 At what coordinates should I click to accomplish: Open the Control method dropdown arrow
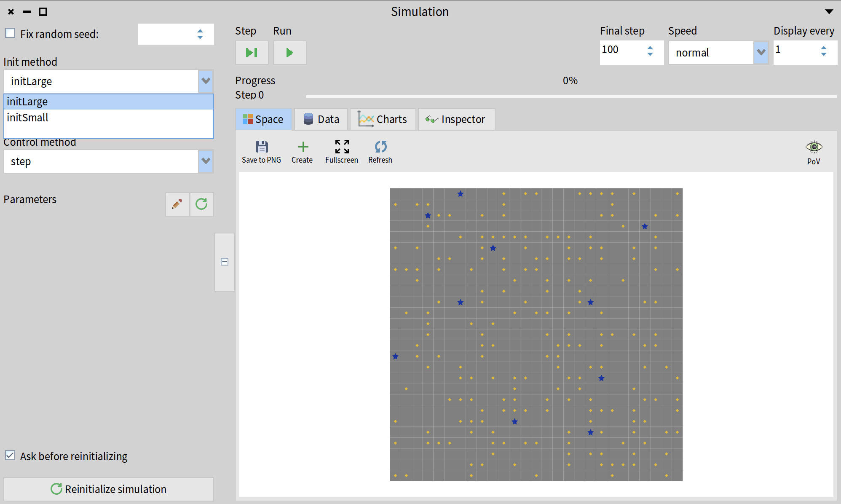click(x=206, y=161)
